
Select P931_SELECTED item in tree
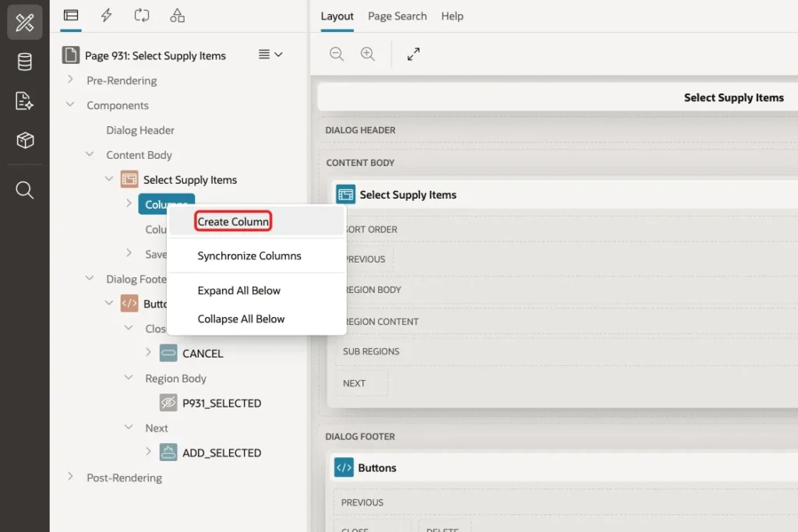221,403
